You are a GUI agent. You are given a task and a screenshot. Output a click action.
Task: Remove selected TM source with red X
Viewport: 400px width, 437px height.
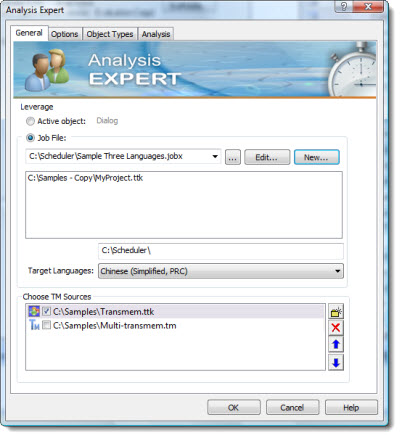(x=336, y=328)
